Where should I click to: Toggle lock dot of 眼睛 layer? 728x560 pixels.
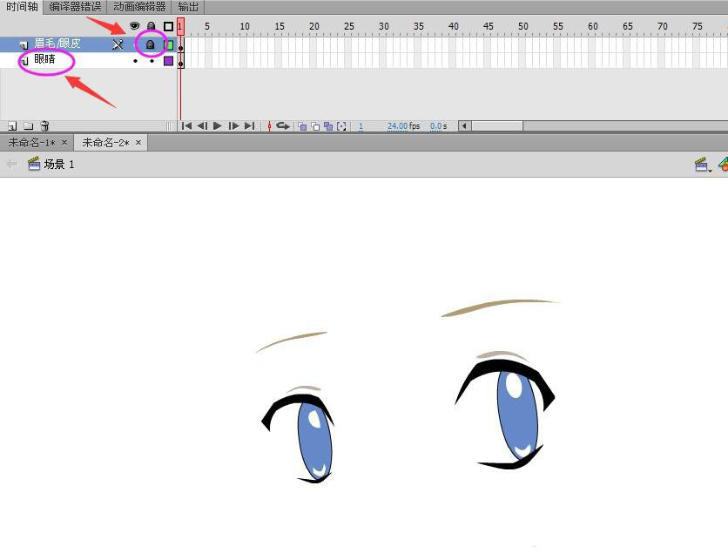coord(152,61)
